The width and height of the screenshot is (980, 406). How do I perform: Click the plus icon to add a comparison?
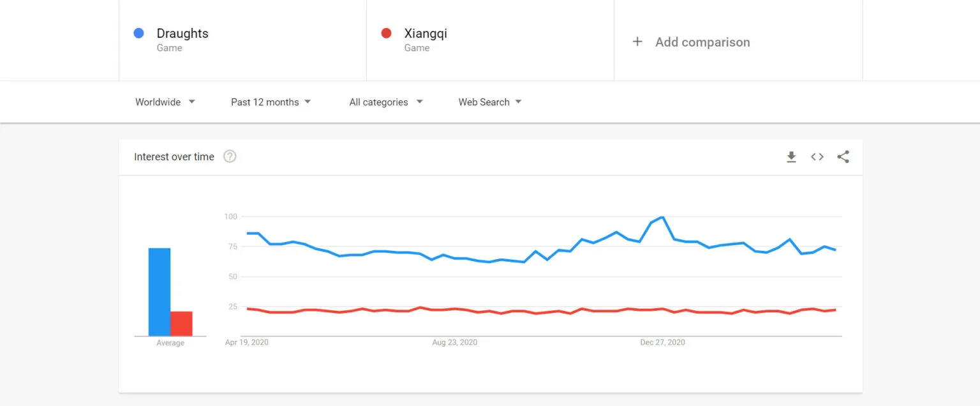point(637,41)
